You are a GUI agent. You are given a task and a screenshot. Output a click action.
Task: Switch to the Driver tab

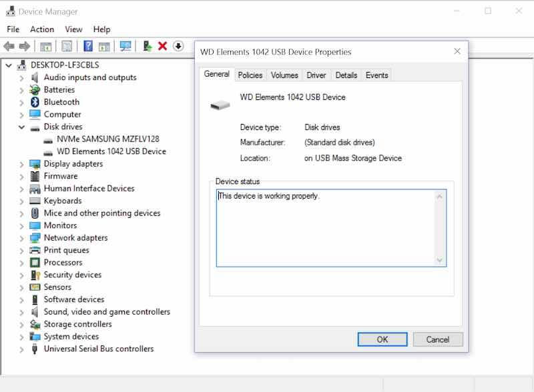316,75
